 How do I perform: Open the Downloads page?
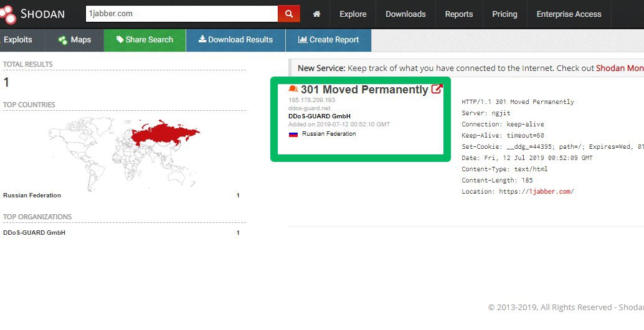(x=405, y=14)
